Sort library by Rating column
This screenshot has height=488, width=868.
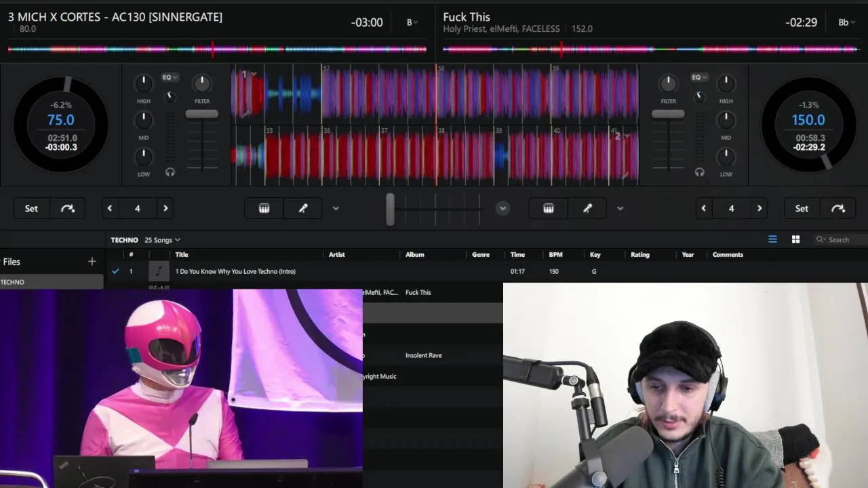640,255
